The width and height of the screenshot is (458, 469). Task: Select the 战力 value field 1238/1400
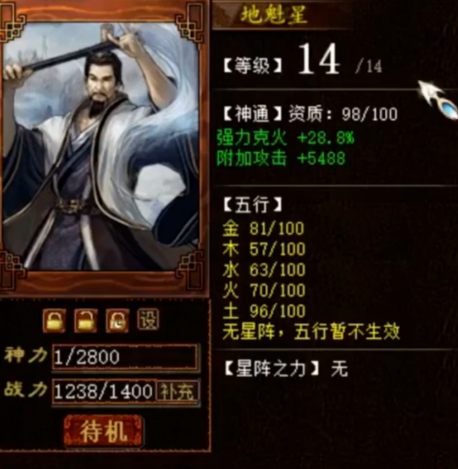pos(104,391)
